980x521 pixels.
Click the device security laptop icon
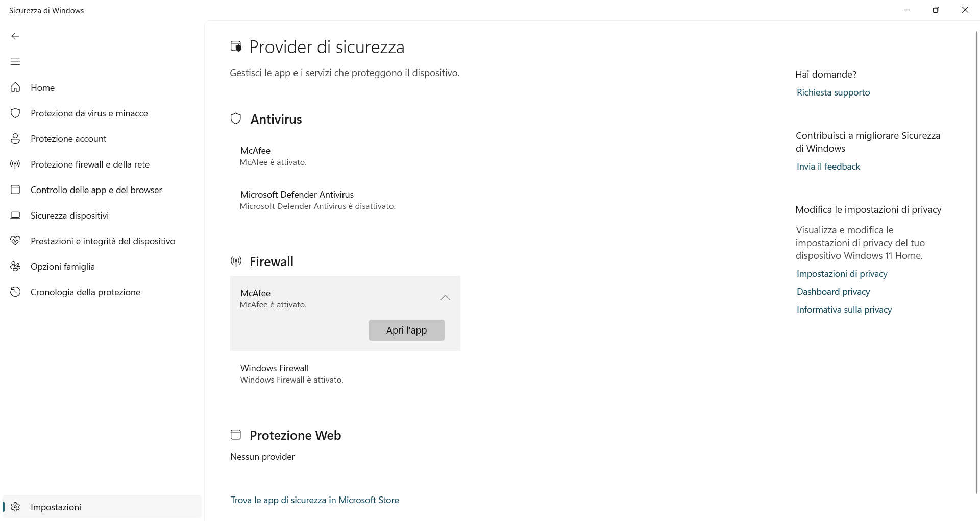point(15,215)
